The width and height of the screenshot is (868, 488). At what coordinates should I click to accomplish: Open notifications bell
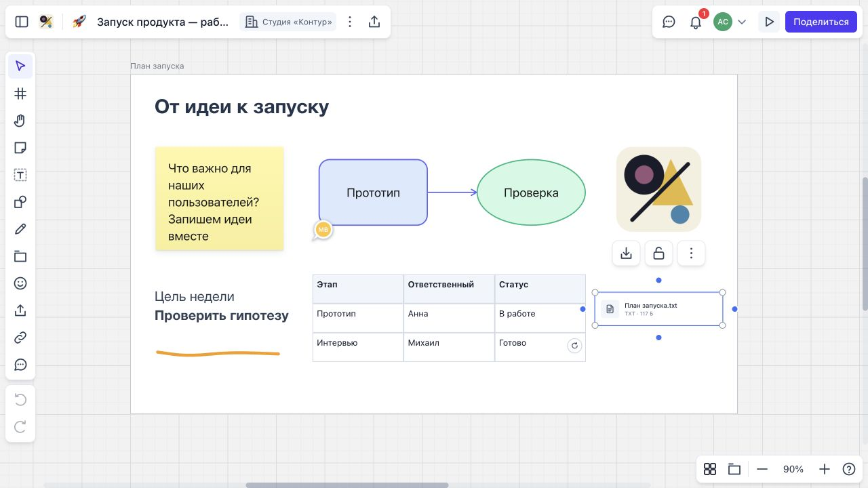click(x=696, y=22)
